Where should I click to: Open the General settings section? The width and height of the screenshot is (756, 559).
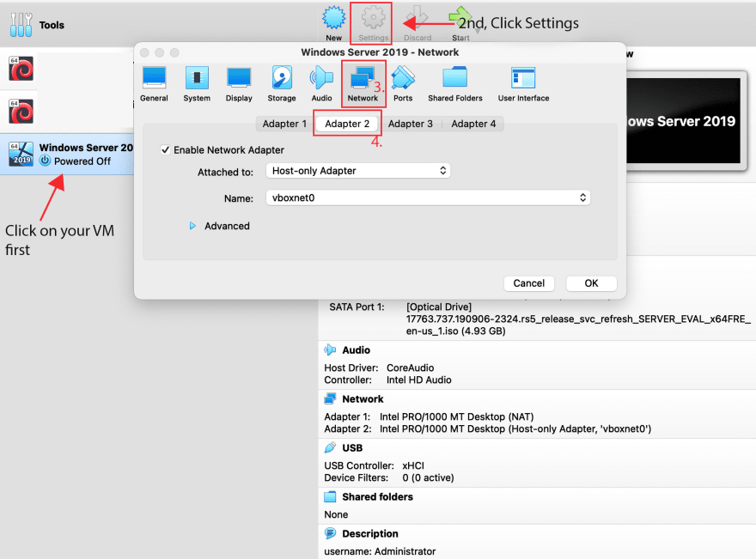click(154, 84)
